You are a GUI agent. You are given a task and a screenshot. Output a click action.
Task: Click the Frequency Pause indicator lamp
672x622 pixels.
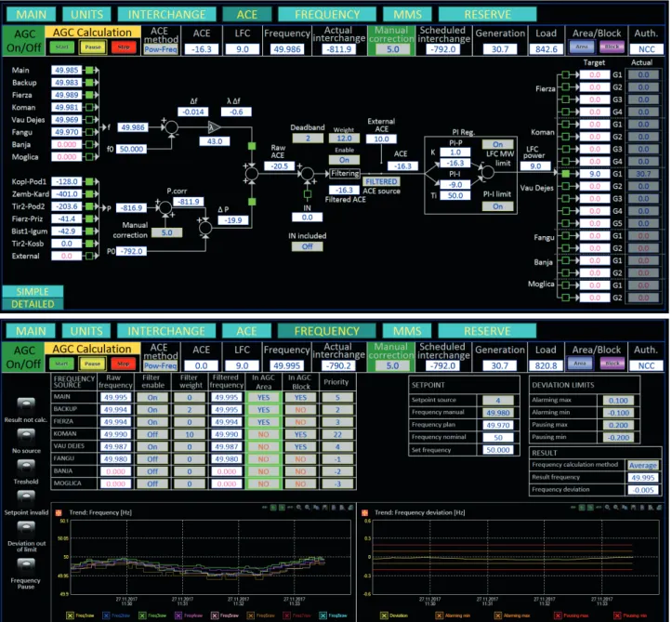point(26,566)
